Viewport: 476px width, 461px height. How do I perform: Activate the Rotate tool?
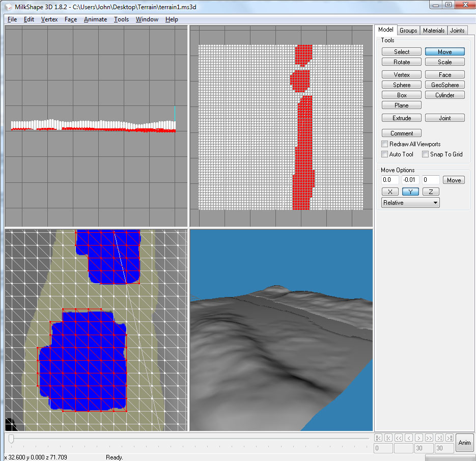pyautogui.click(x=402, y=62)
